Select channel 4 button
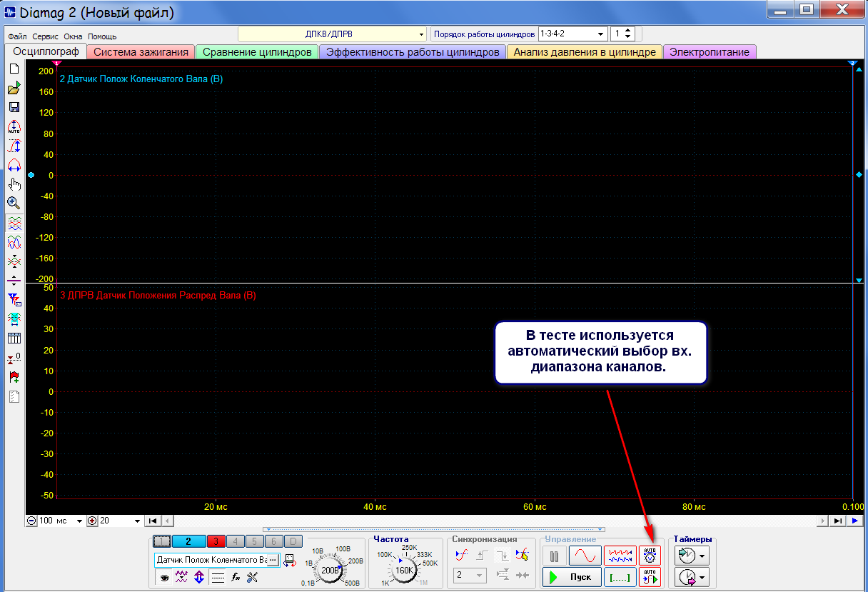 click(236, 541)
